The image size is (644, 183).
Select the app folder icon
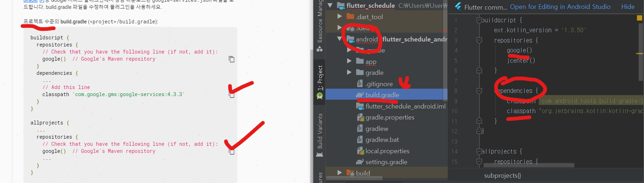(x=360, y=61)
